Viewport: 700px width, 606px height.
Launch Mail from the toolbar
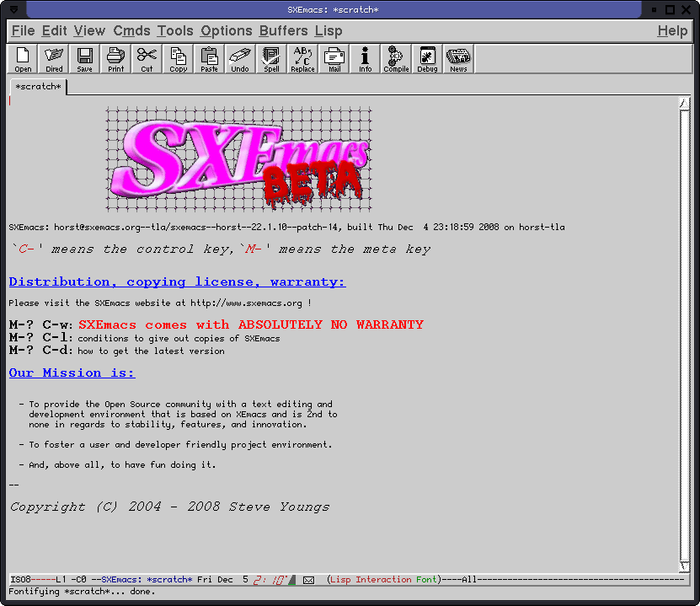(334, 59)
